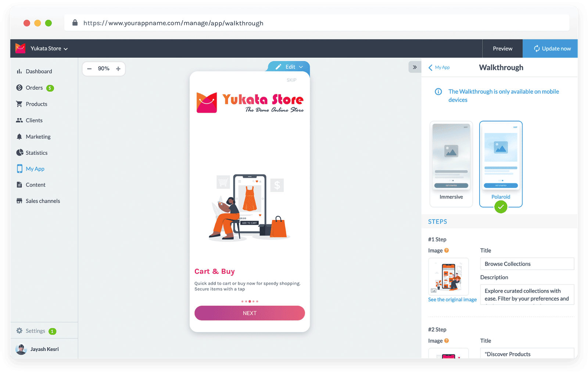588x373 pixels.
Task: Open the Sales channels section
Action: coord(43,201)
